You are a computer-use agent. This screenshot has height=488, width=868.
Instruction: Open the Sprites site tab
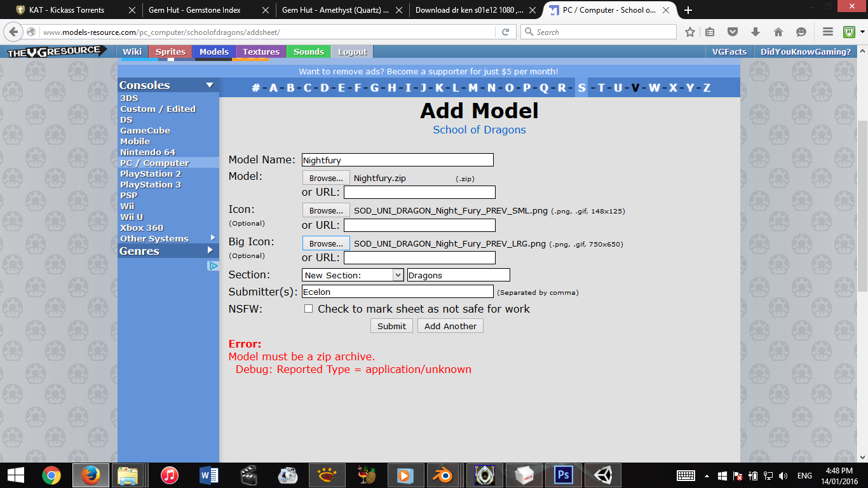coord(170,52)
